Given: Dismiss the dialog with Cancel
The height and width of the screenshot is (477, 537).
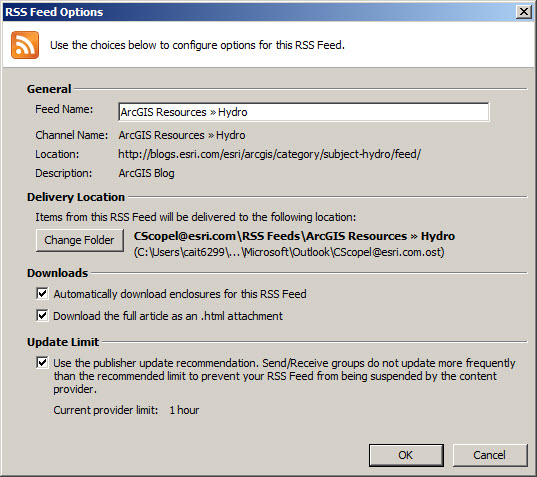Looking at the screenshot, I should pyautogui.click(x=490, y=455).
